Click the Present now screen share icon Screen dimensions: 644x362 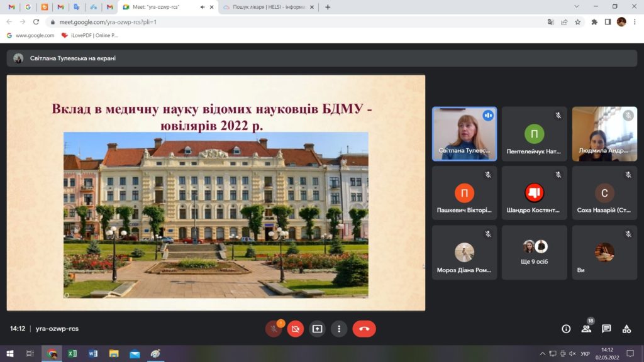click(x=317, y=329)
